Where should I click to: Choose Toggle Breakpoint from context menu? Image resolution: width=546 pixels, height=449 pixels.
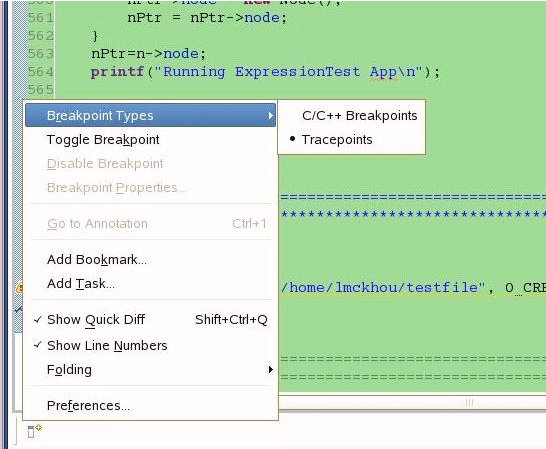pos(150,140)
